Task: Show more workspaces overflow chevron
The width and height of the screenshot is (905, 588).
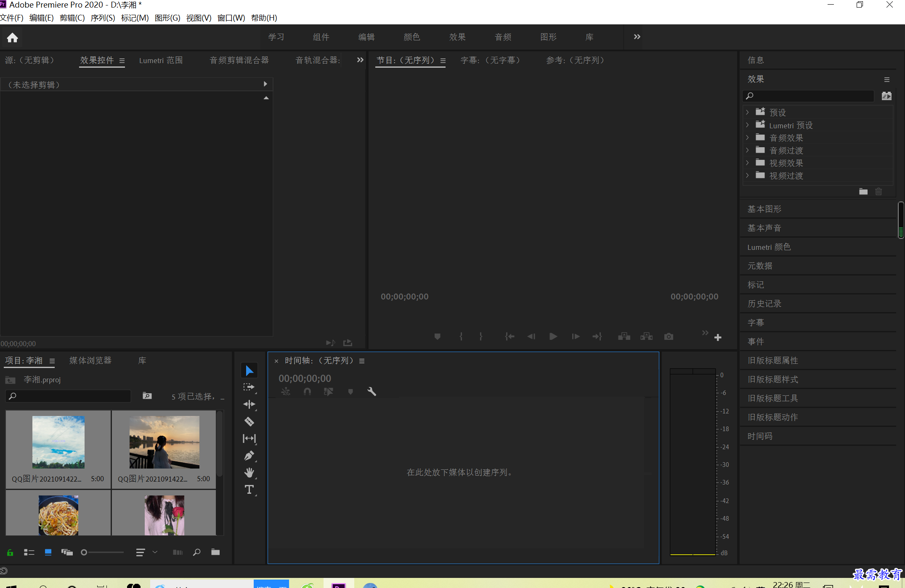Action: point(637,37)
